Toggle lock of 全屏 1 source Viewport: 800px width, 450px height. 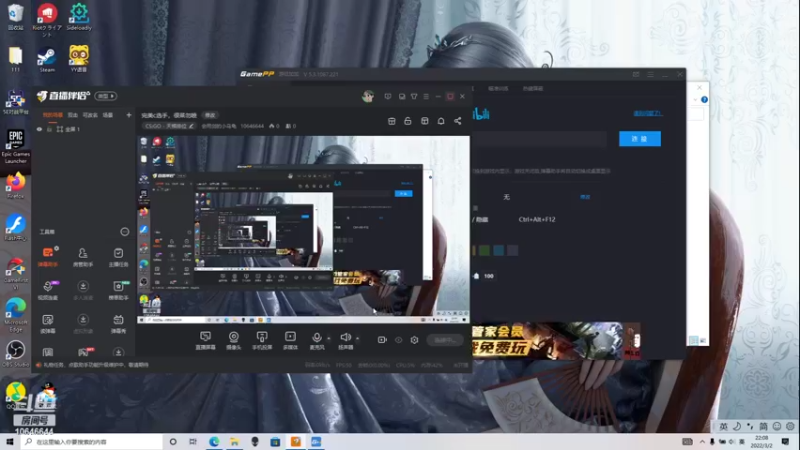pyautogui.click(x=49, y=130)
